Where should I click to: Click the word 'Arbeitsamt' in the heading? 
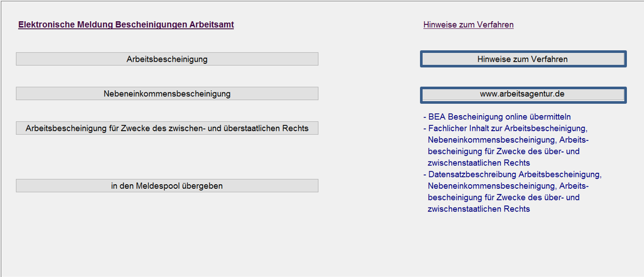click(212, 24)
